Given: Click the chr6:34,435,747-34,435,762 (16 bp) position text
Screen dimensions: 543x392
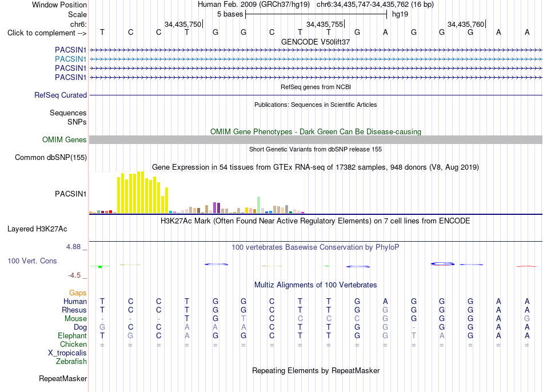Looking at the screenshot, I should point(375,5).
